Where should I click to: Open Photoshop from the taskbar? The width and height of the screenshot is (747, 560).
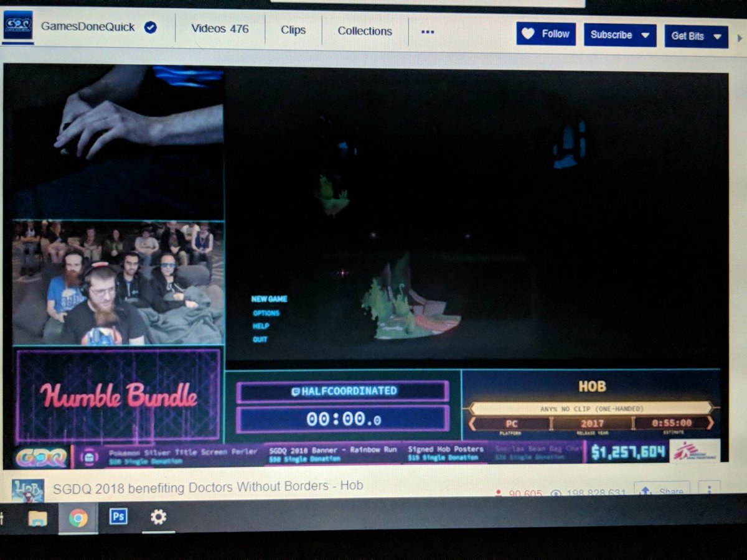pos(118,517)
